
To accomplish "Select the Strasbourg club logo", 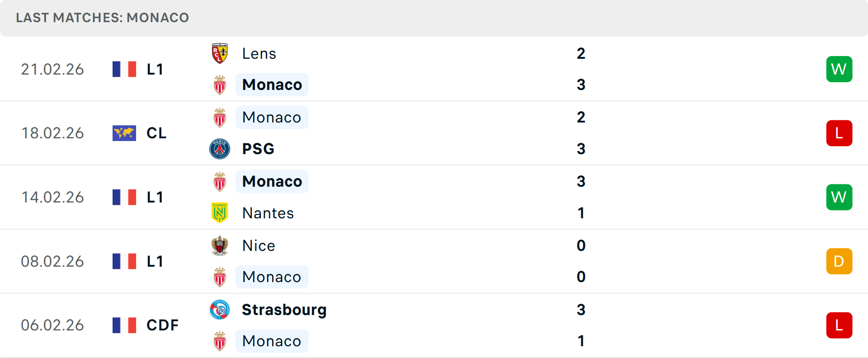I will 220,310.
